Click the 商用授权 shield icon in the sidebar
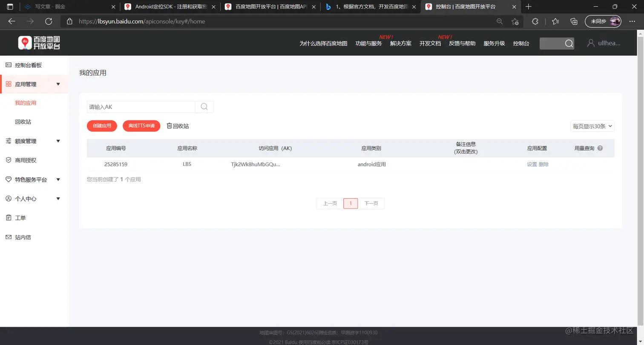Image resolution: width=644 pixels, height=345 pixels. coord(8,160)
